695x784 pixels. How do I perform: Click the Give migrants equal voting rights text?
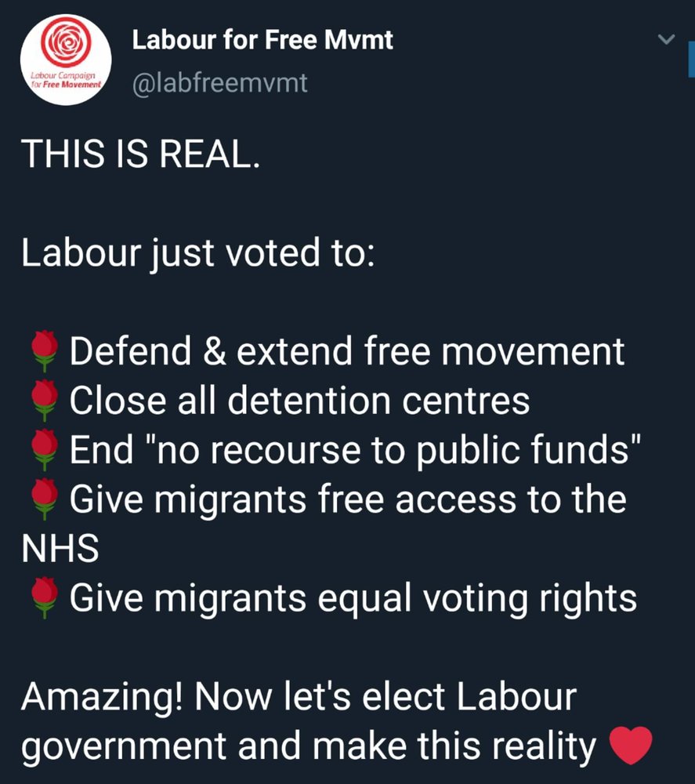click(353, 597)
